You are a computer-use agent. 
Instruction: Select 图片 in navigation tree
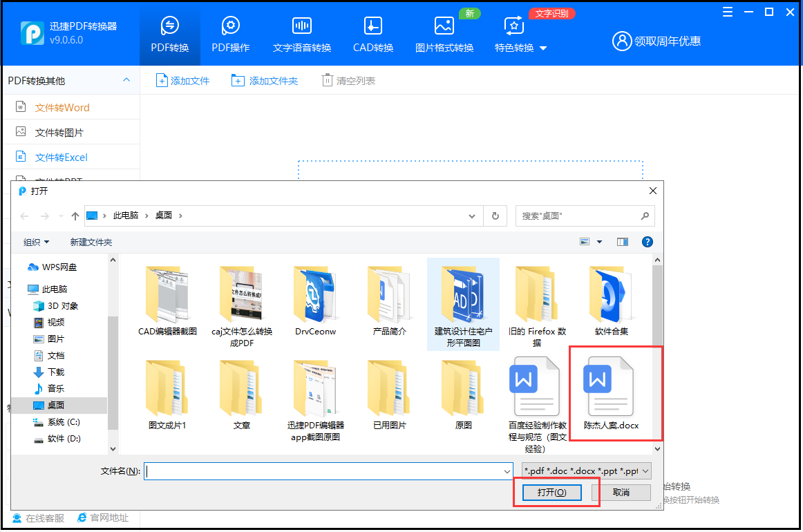tap(48, 339)
